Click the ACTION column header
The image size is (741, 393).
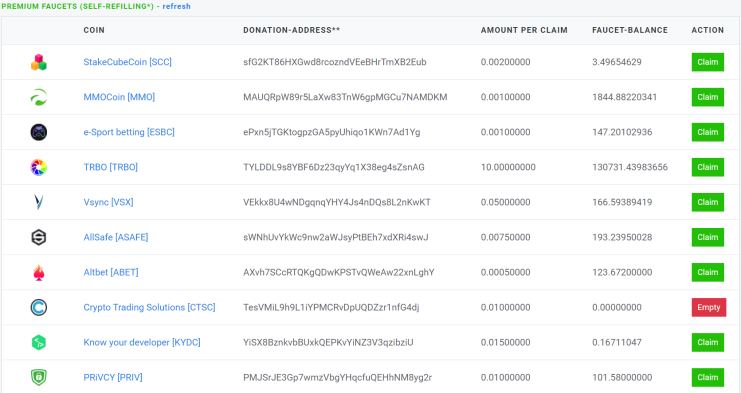tap(707, 30)
